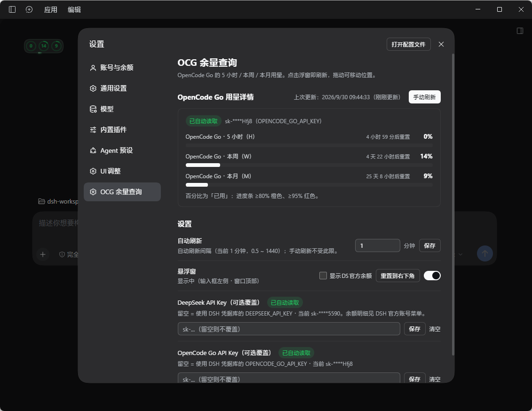The width and height of the screenshot is (532, 411).
Task: Go to 通用设置 section
Action: coord(122,88)
